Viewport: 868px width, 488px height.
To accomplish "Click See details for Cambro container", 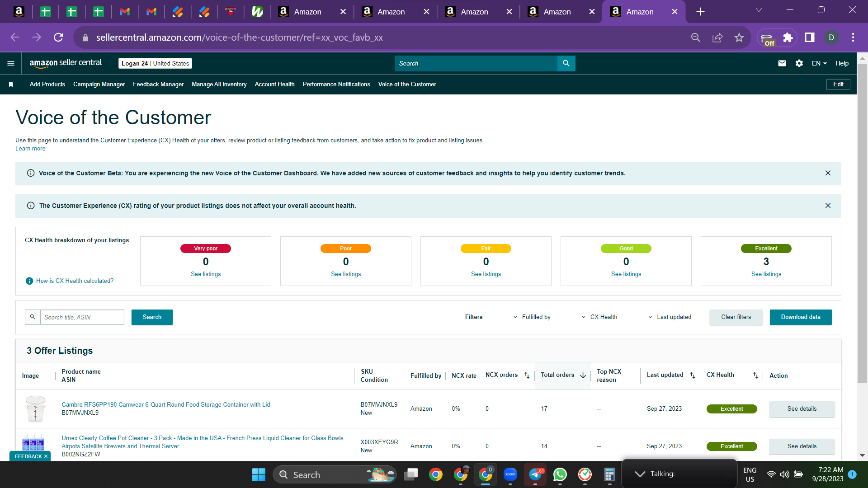I will click(x=802, y=409).
